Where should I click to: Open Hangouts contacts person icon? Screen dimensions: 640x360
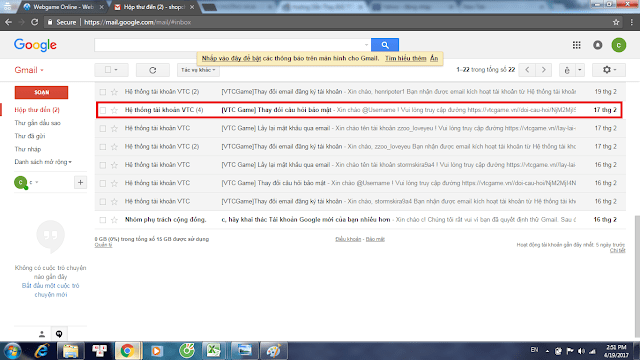(x=42, y=334)
